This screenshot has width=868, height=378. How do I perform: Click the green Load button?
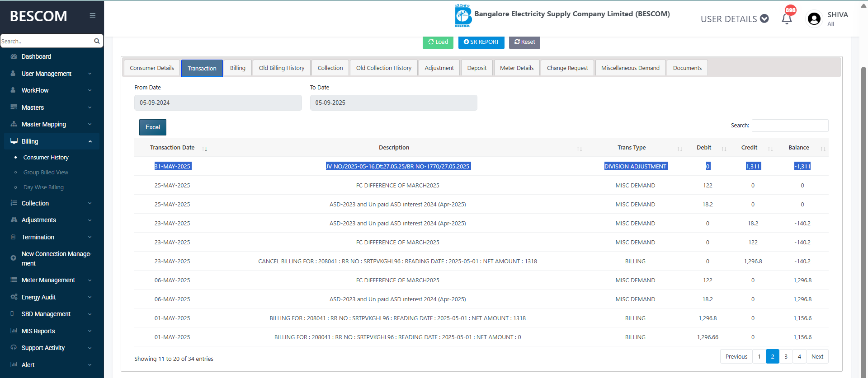coord(438,42)
